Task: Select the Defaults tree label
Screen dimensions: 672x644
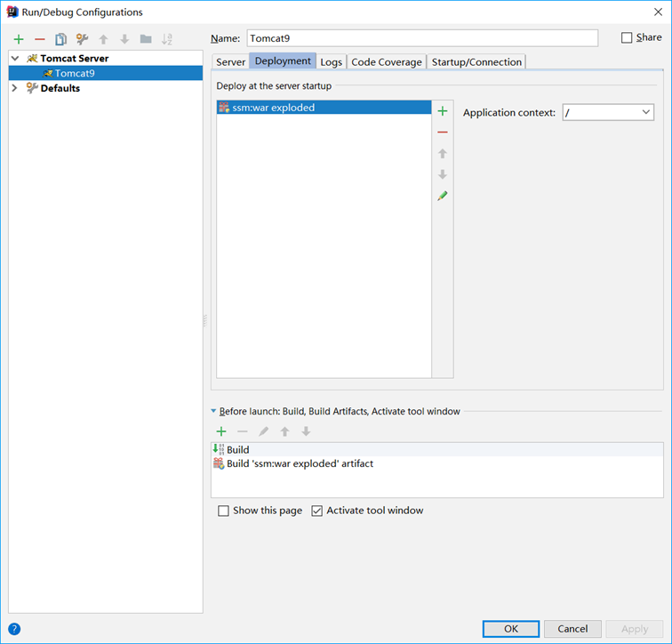Action: click(60, 88)
